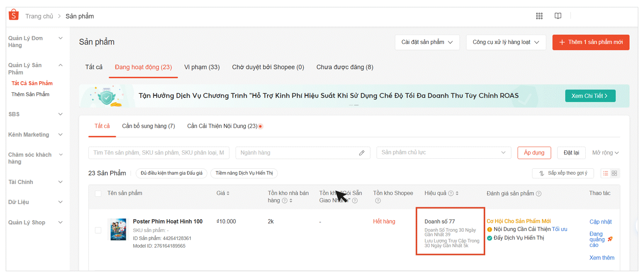Screen dimensions: 644x278
Task: Click help icon beside Đánh giá sản phẩm
Action: (x=539, y=194)
